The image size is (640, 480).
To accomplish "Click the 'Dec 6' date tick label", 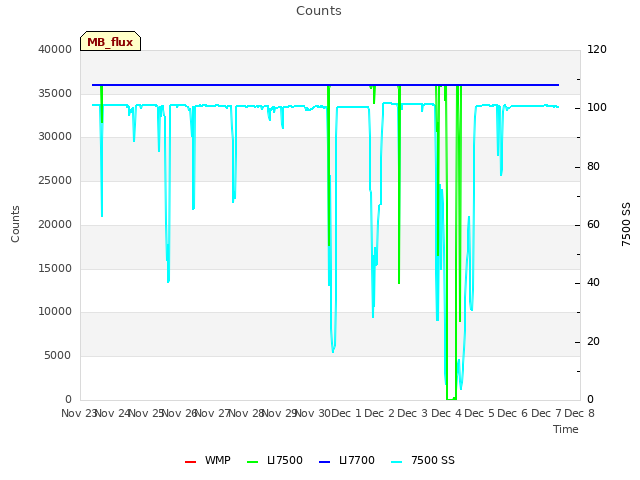I will [x=513, y=413].
